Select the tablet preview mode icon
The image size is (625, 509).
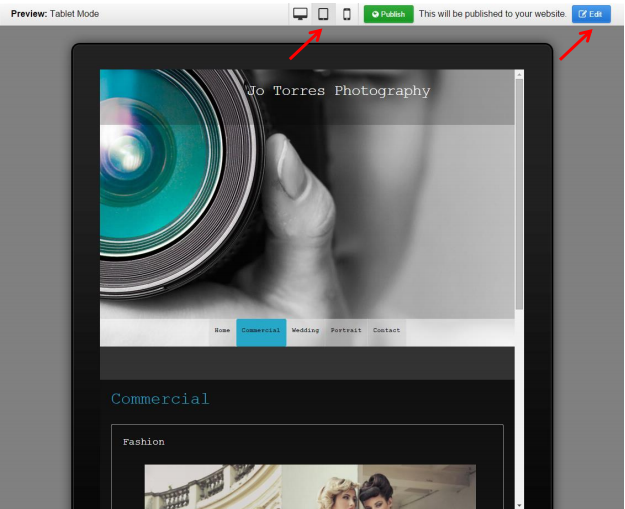[323, 14]
